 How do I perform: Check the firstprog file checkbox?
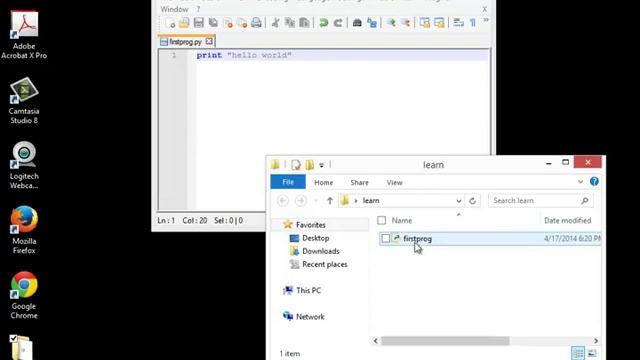(x=386, y=238)
